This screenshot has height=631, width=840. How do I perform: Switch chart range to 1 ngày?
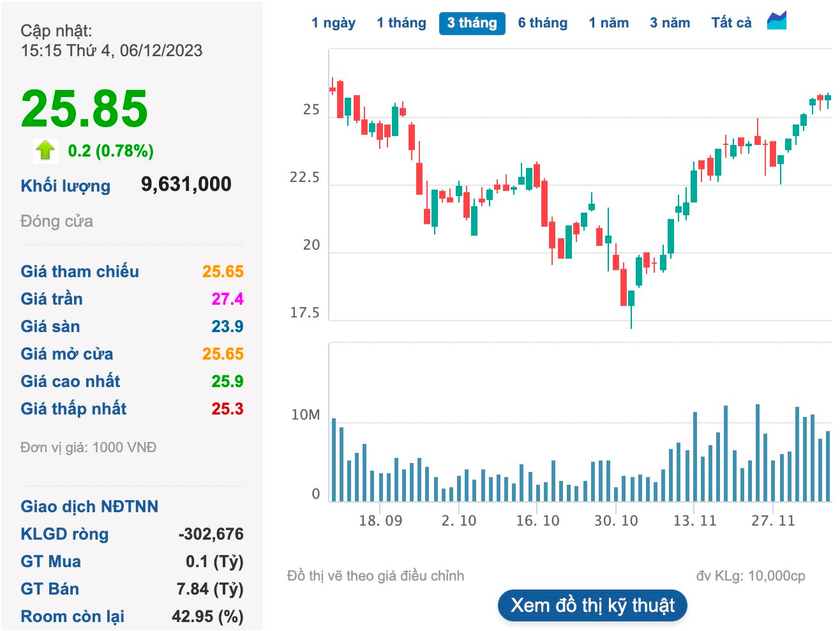[333, 23]
